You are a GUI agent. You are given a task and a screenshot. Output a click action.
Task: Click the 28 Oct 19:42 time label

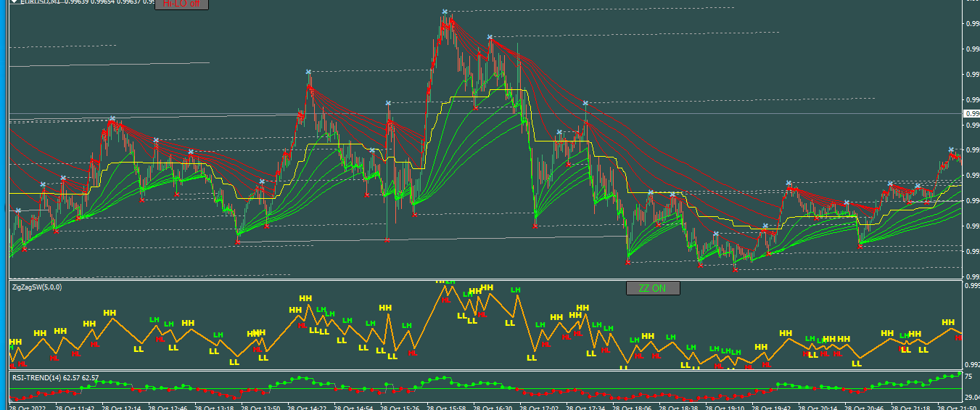tap(772, 407)
